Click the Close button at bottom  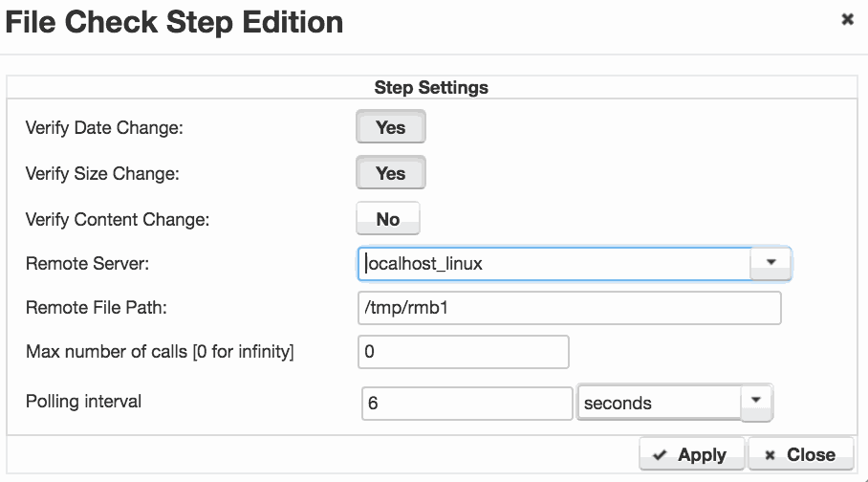(x=800, y=454)
